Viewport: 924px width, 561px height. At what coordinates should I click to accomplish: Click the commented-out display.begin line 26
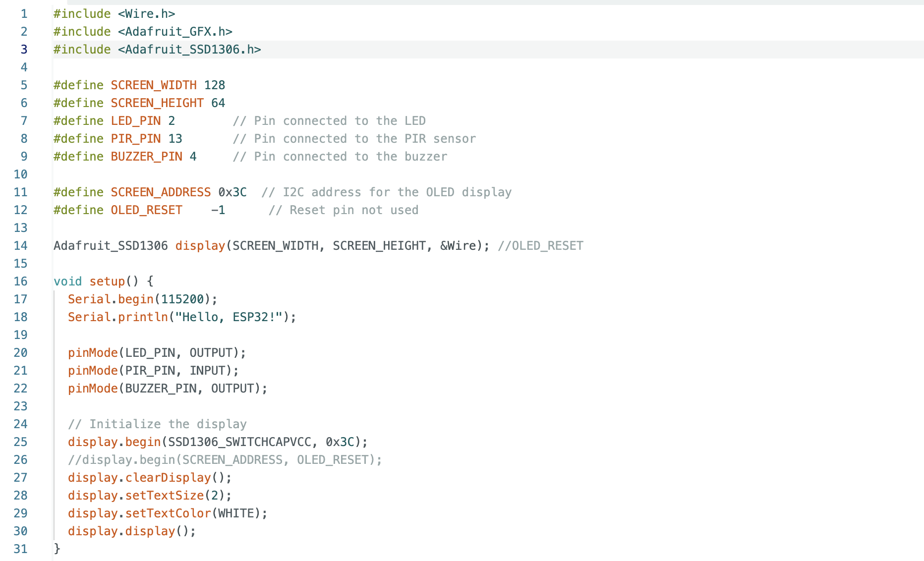[x=225, y=460]
